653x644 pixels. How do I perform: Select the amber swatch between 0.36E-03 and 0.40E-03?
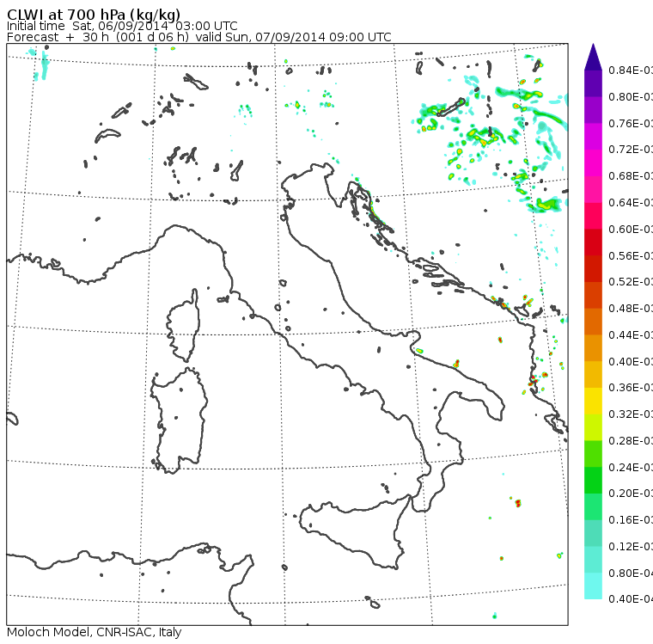click(593, 374)
